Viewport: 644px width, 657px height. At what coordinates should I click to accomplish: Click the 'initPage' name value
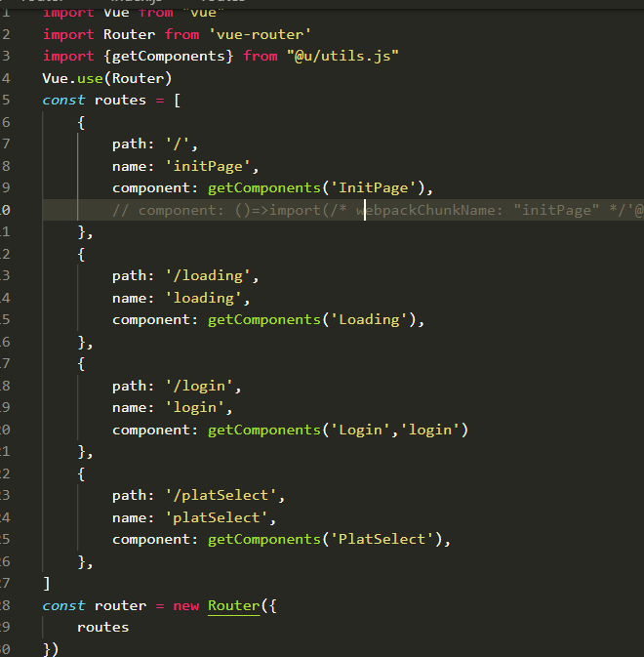pyautogui.click(x=208, y=166)
